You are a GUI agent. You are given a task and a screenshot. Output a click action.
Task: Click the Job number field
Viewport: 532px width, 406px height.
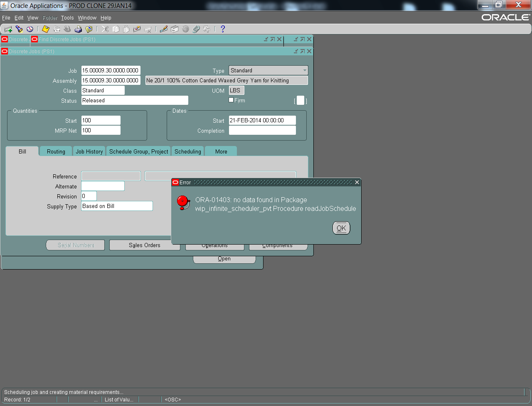click(x=111, y=70)
